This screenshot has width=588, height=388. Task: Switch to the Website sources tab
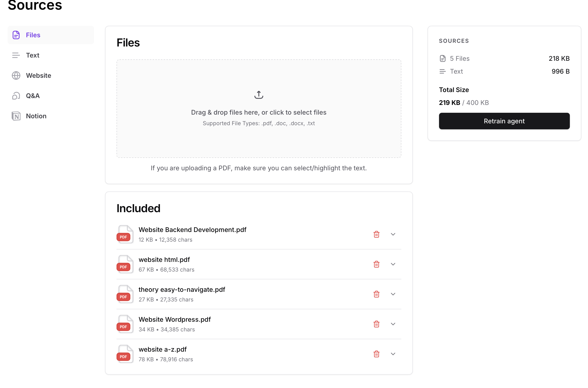click(x=38, y=75)
